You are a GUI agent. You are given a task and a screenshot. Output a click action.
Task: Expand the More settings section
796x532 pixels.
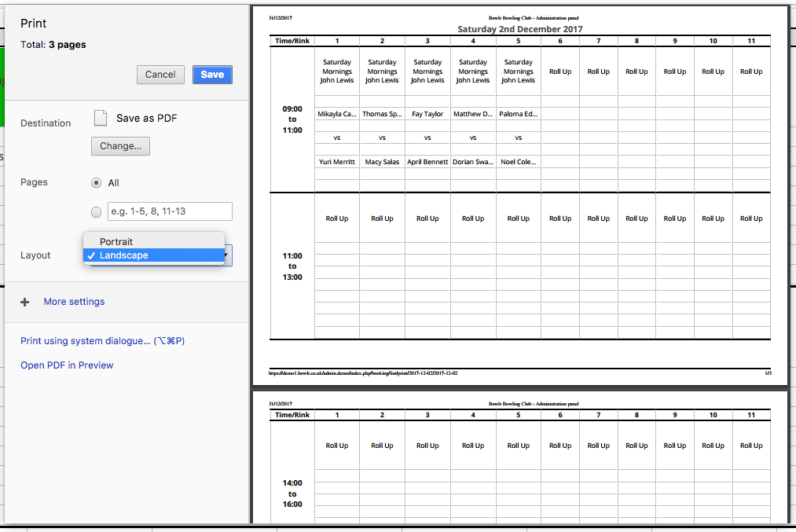tap(73, 302)
